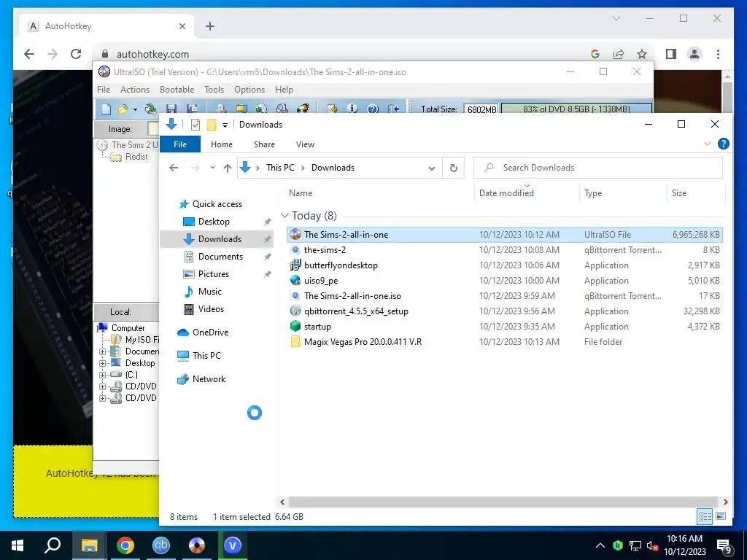747x560 pixels.
Task: Expand the Desktop node in UltraISO Local tree
Action: coord(102,363)
